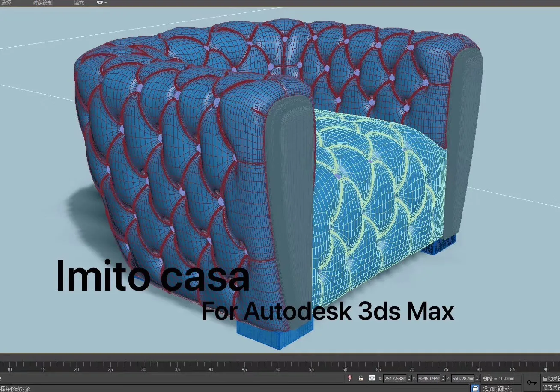Click the time tag icon beside 添加时间标记
The height and width of the screenshot is (392, 560).
[x=475, y=389]
